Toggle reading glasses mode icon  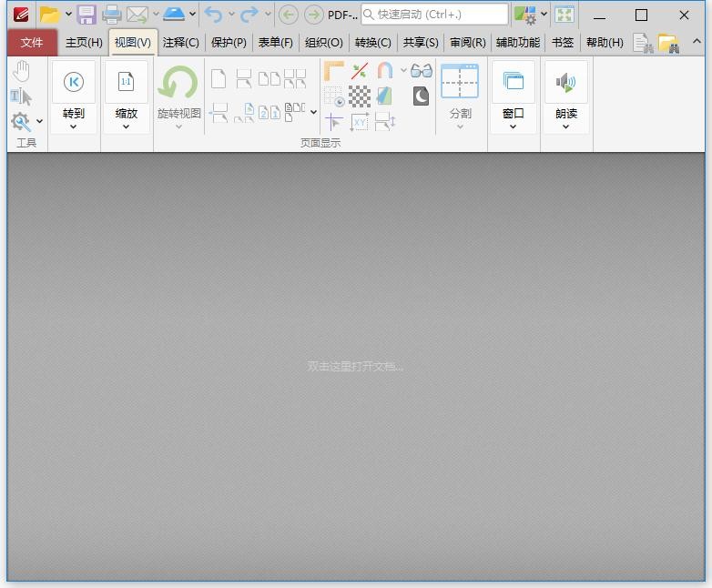pyautogui.click(x=421, y=70)
